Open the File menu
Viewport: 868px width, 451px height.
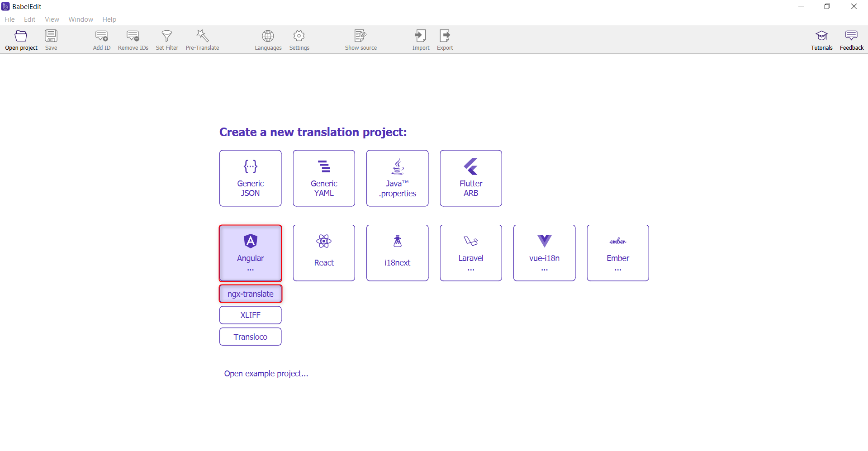tap(9, 19)
